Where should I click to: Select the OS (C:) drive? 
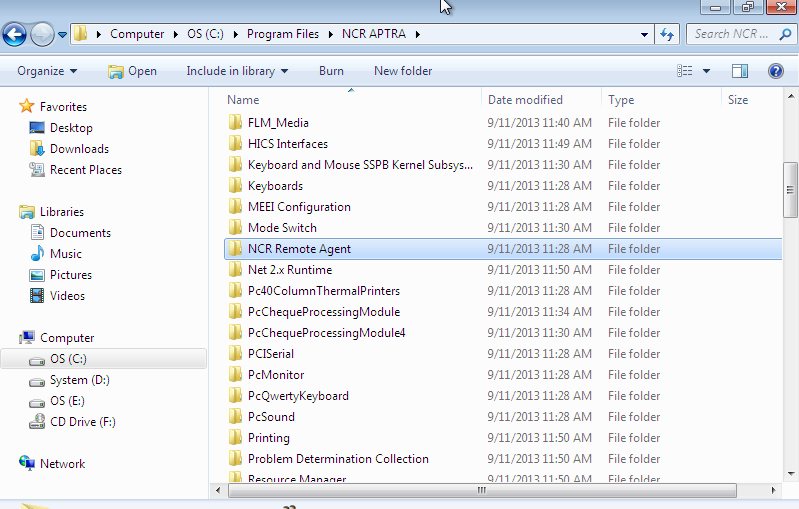68,359
